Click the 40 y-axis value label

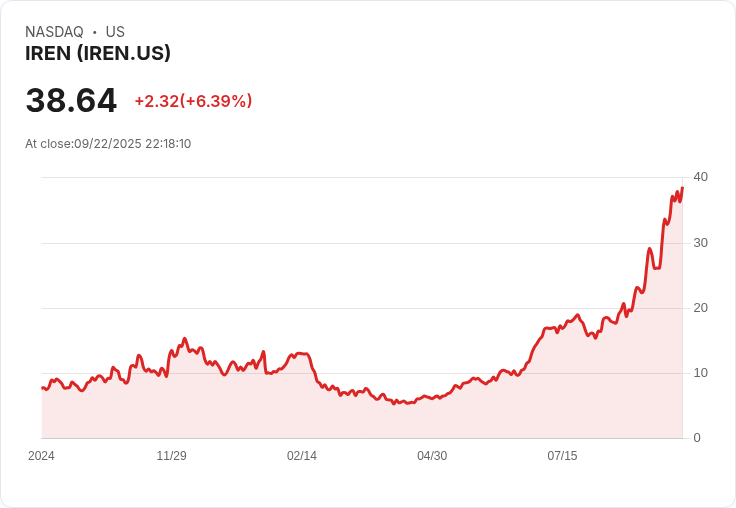[700, 177]
